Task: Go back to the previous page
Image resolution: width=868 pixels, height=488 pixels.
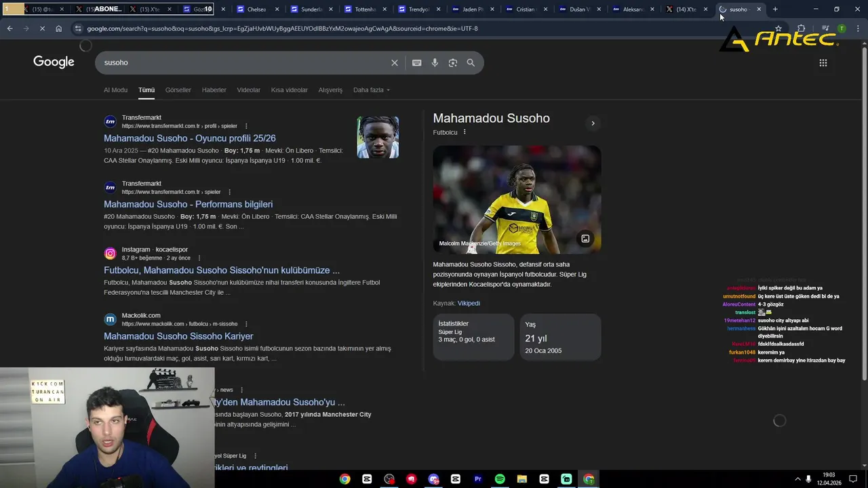Action: click(9, 28)
